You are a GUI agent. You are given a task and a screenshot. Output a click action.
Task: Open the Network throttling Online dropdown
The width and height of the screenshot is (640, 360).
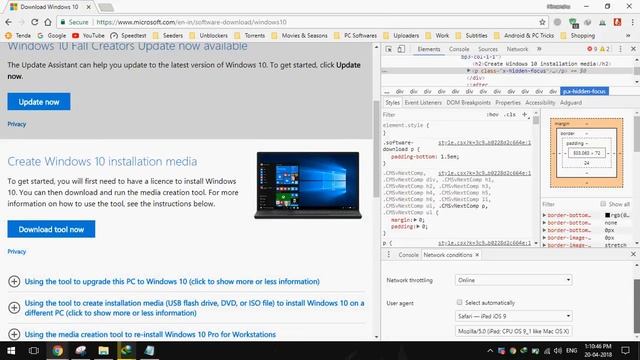[x=513, y=280]
